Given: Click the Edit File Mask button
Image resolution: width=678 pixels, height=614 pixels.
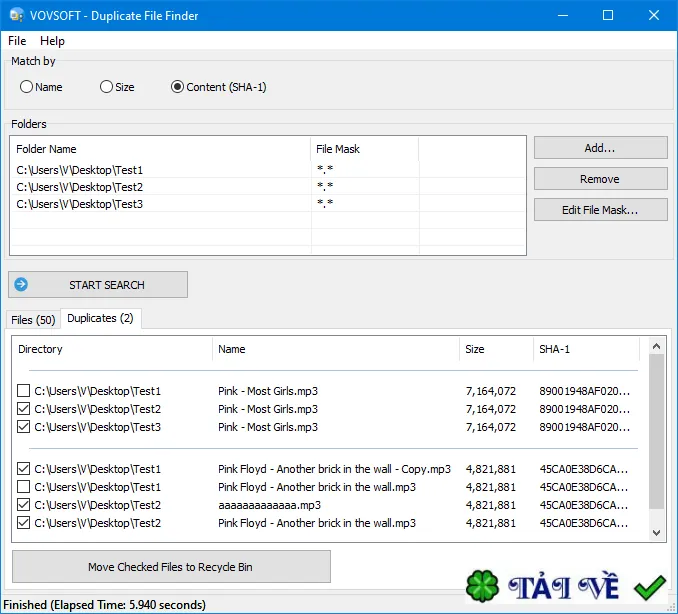Looking at the screenshot, I should click(x=601, y=210).
